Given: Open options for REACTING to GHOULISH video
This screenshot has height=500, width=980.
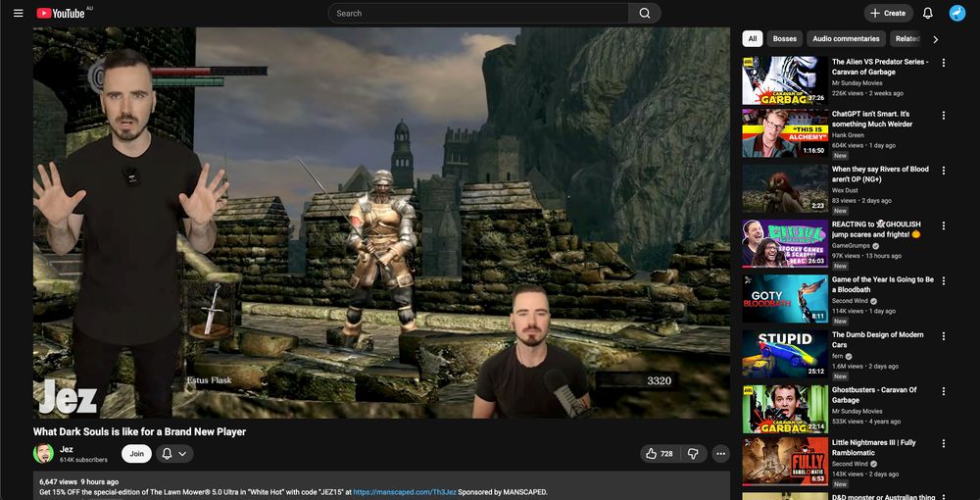Looking at the screenshot, I should click(x=943, y=225).
